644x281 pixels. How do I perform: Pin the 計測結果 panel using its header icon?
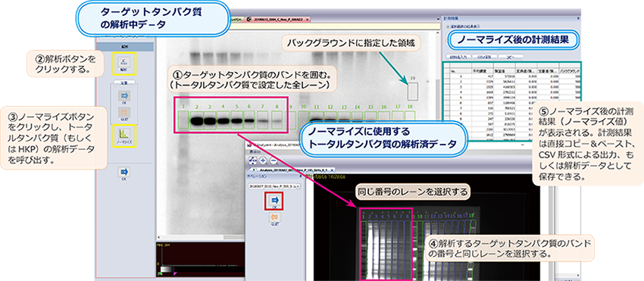[578, 18]
